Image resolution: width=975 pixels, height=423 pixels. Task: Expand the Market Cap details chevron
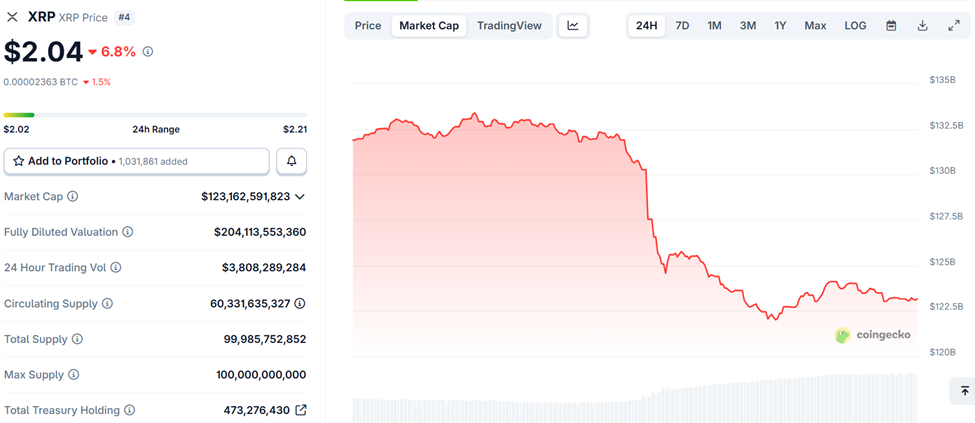pos(300,197)
